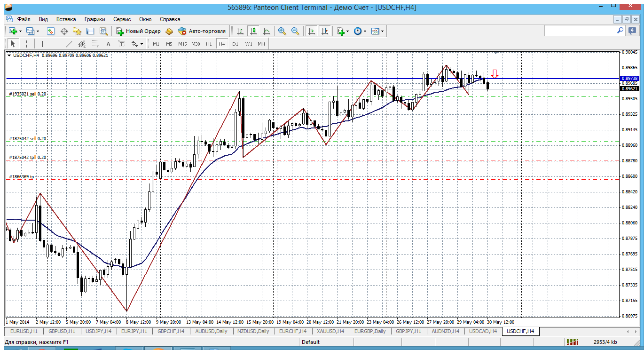The height and width of the screenshot is (350, 644).
Task: Select the crosshair cursor tool
Action: (27, 44)
